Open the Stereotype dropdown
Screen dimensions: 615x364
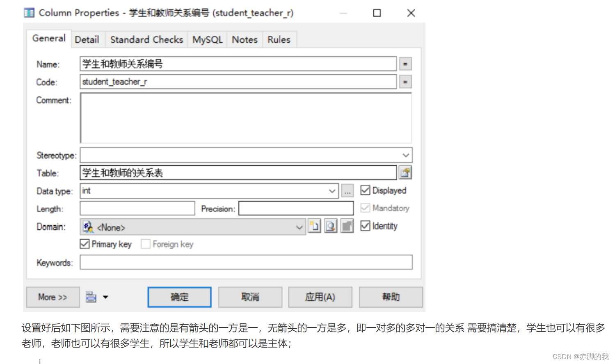[x=405, y=155]
